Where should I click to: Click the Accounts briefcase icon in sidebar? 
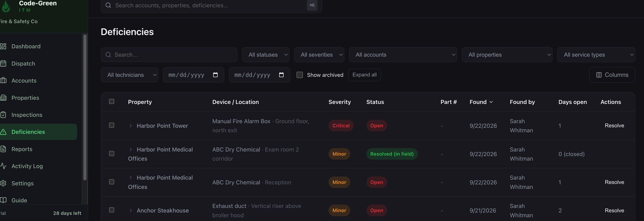[3, 80]
